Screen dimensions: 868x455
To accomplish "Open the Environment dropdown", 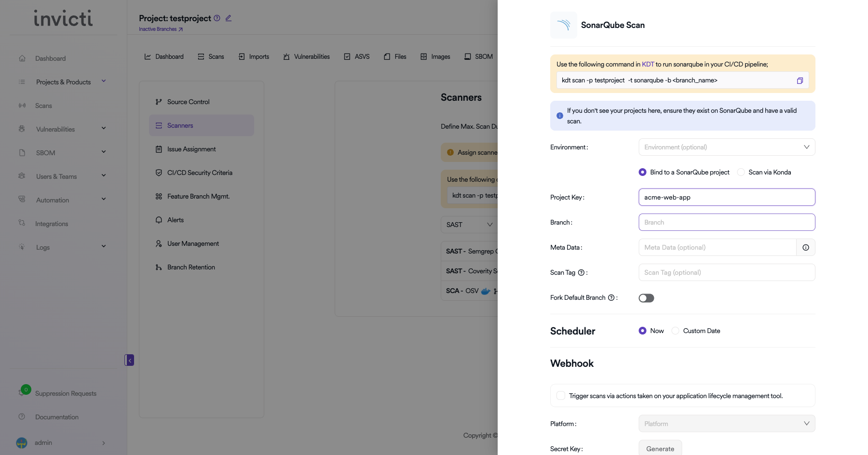I will click(726, 147).
